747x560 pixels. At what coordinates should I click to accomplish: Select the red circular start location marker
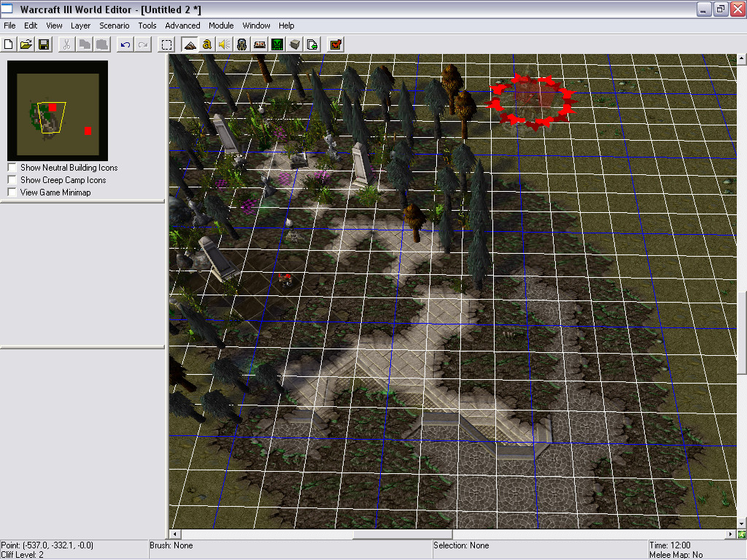click(532, 101)
